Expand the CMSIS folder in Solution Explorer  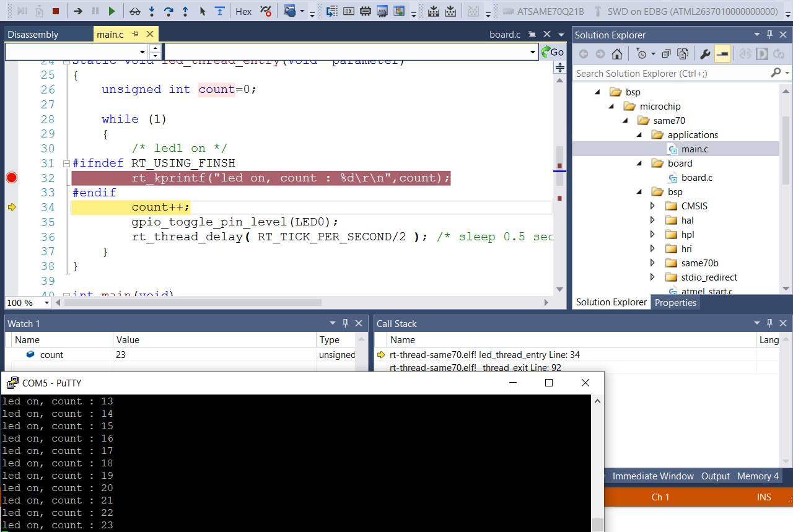point(652,206)
